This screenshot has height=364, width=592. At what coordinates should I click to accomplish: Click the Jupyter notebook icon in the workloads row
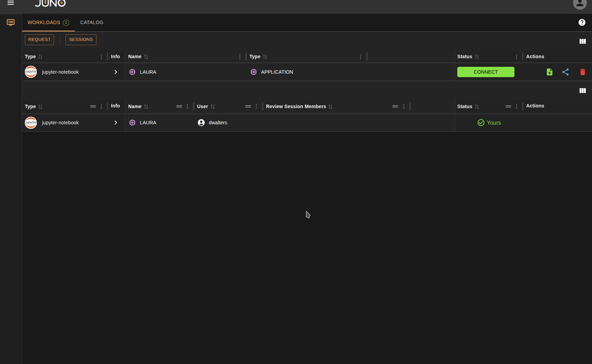pos(31,72)
